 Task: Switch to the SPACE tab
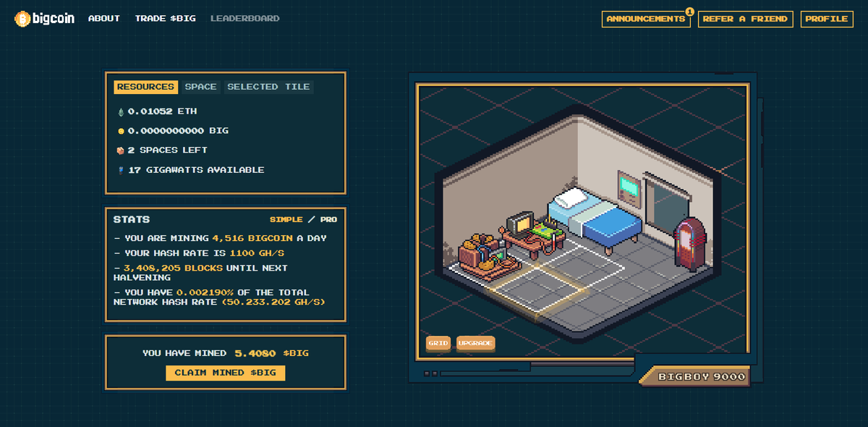click(x=200, y=87)
